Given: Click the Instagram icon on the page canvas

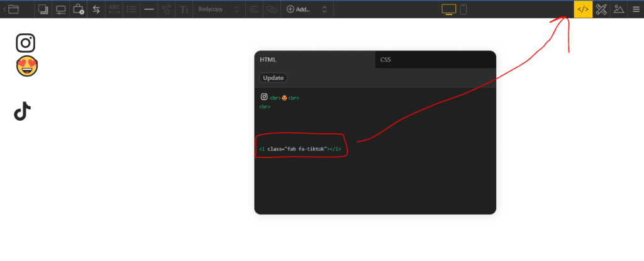Looking at the screenshot, I should [25, 43].
